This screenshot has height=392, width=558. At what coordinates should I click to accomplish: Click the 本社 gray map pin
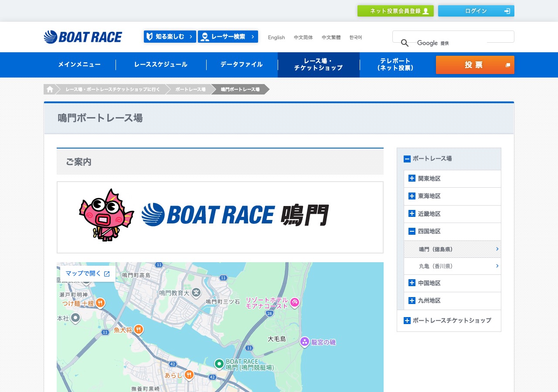tap(75, 318)
